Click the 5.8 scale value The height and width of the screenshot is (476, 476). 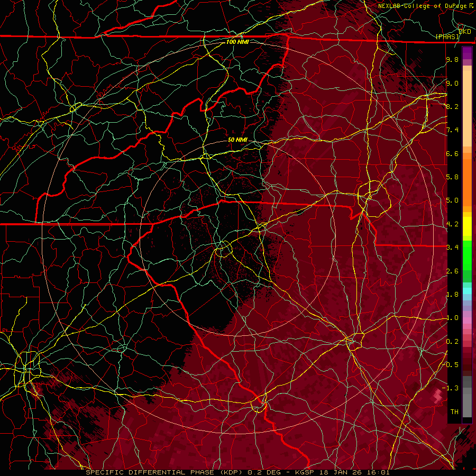click(x=452, y=177)
